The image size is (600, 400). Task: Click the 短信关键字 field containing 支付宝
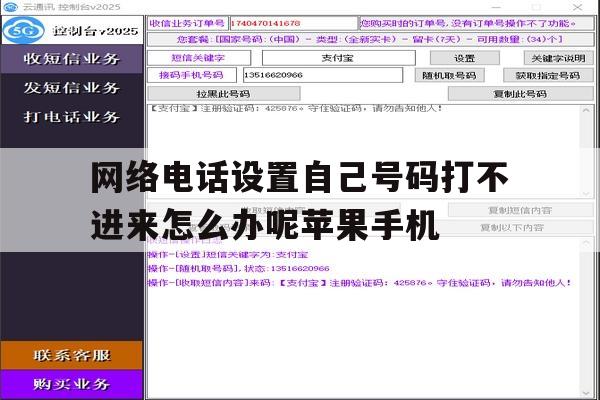pos(338,58)
